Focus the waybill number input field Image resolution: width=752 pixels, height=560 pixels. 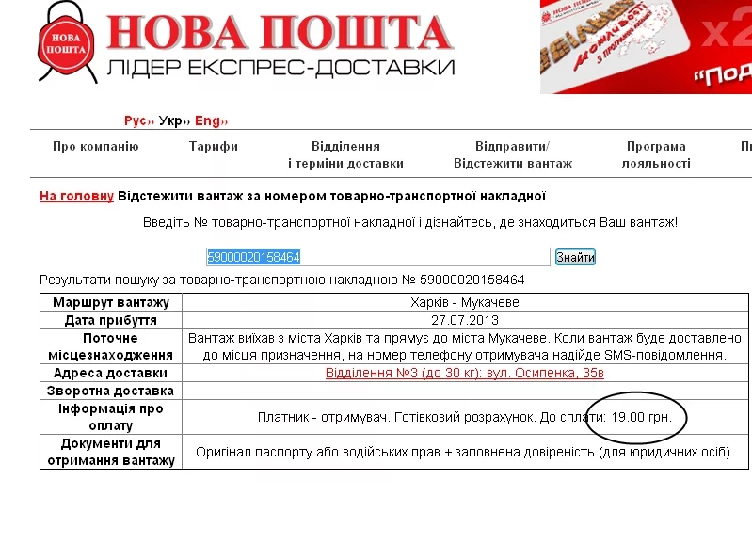point(378,257)
